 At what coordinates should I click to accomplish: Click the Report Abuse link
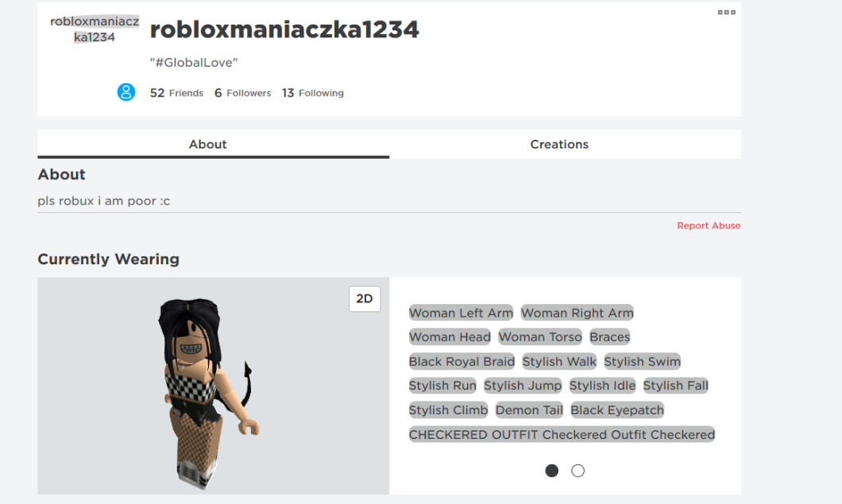click(709, 225)
